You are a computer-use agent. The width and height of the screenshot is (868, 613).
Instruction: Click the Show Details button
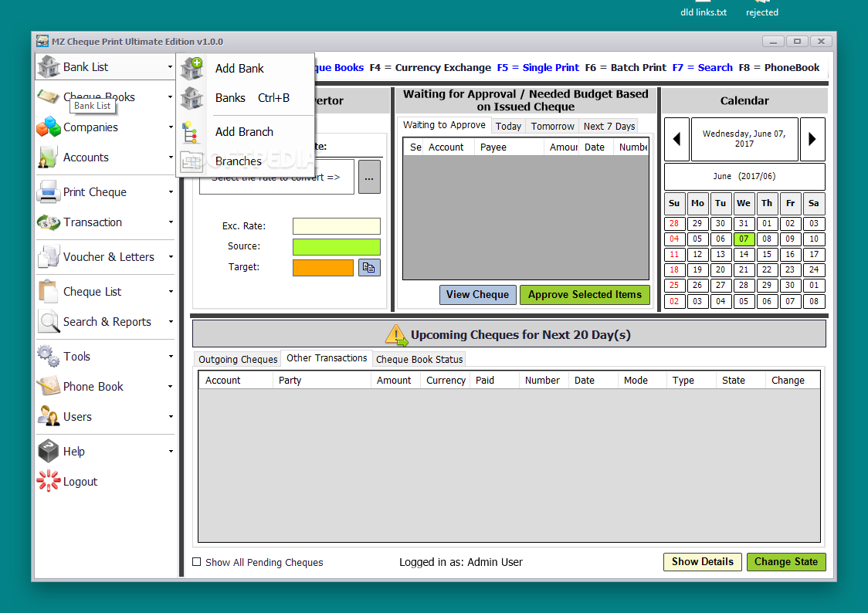pos(703,562)
